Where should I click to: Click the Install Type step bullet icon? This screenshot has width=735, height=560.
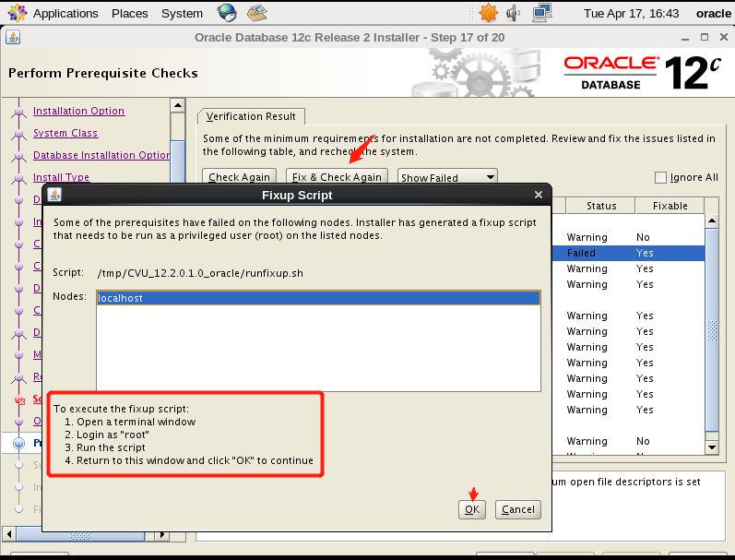click(18, 178)
